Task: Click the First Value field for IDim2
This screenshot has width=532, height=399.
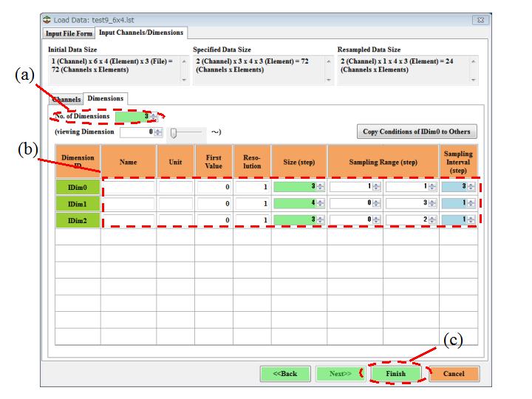Action: [213, 220]
